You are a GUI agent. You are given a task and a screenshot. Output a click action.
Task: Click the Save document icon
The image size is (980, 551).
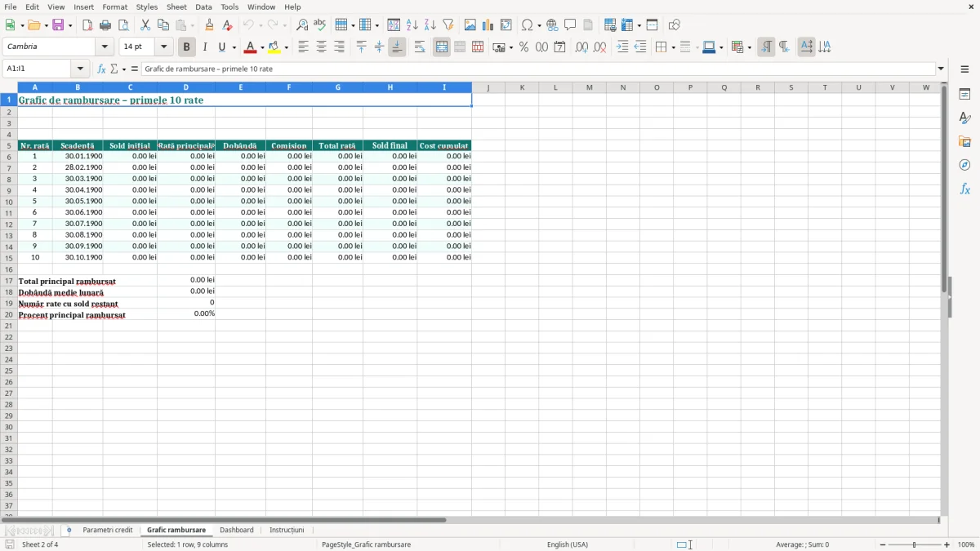point(58,25)
